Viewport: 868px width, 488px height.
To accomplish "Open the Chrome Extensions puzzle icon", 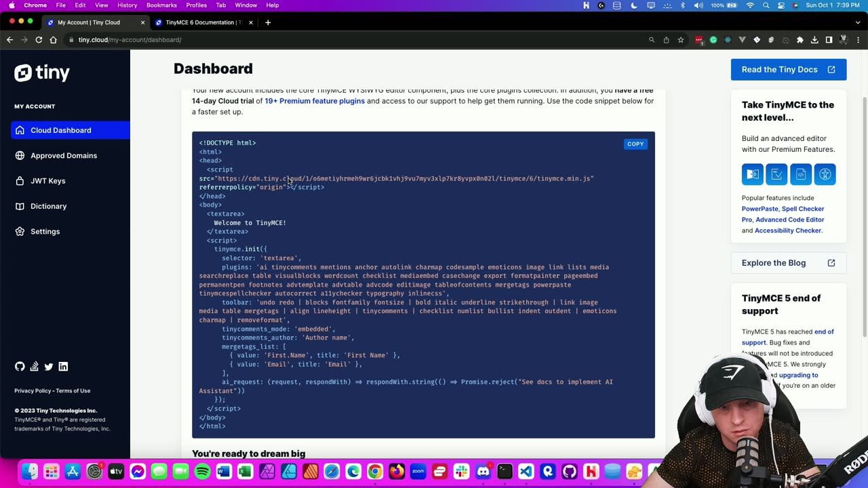I will (800, 40).
